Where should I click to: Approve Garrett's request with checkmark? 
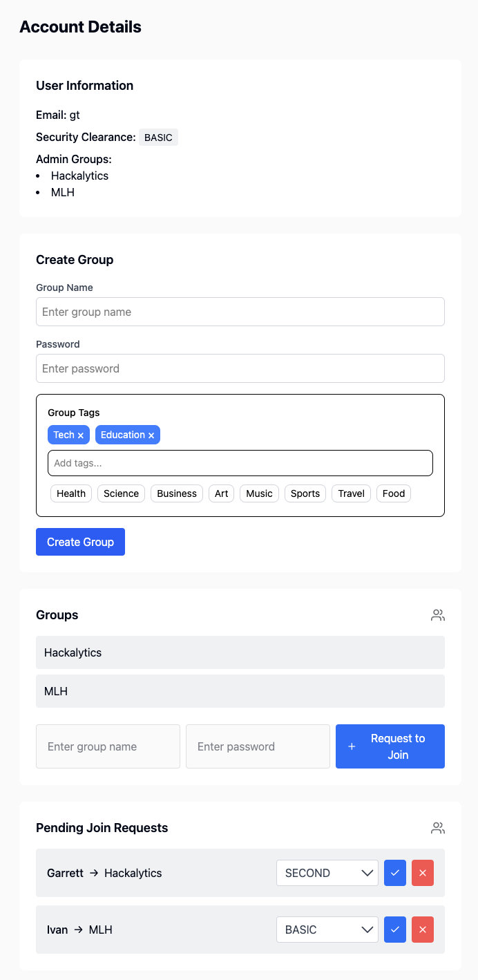tap(395, 873)
